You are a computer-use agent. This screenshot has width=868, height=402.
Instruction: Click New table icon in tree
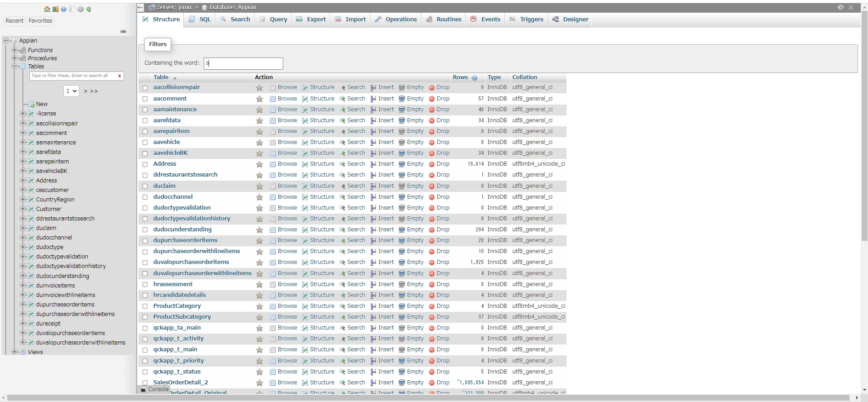[31, 104]
